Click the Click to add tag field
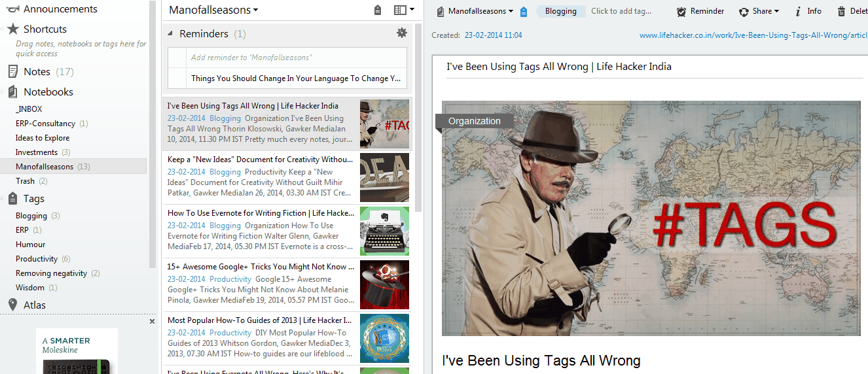 (x=621, y=11)
